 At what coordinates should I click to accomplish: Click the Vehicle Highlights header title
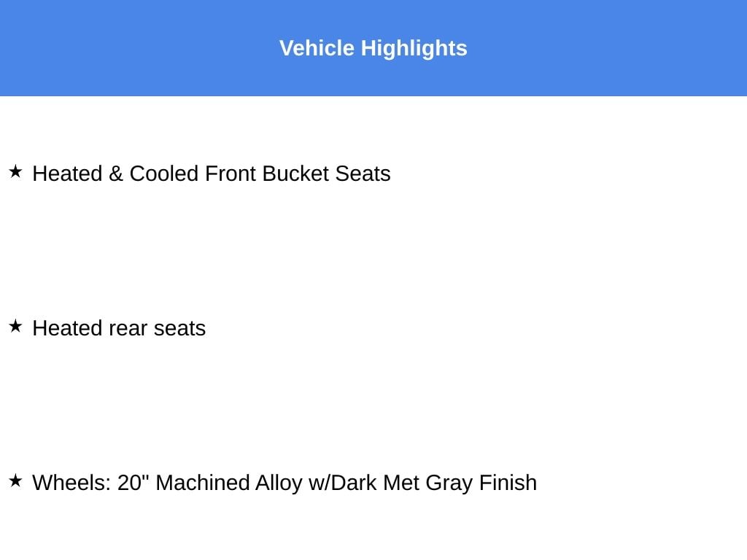[x=373, y=48]
